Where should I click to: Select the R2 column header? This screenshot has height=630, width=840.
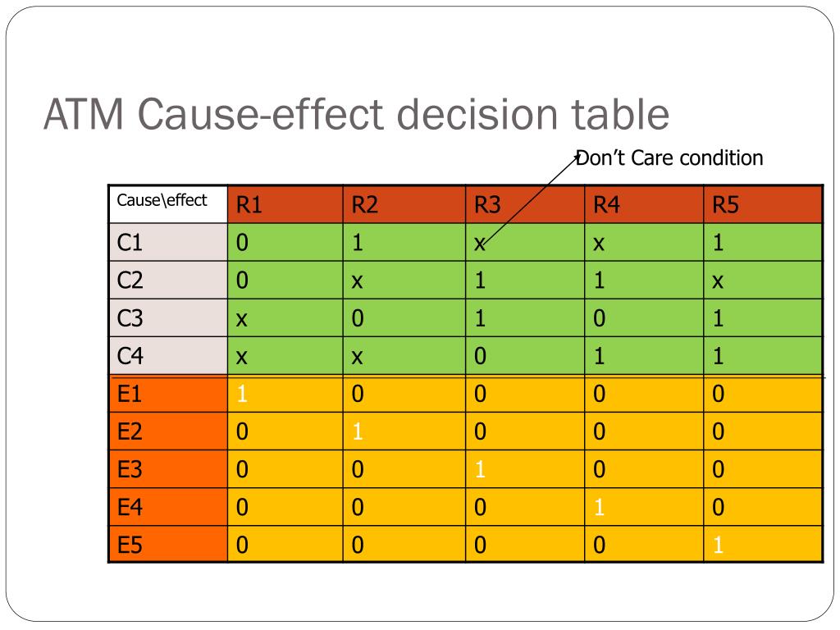click(404, 204)
